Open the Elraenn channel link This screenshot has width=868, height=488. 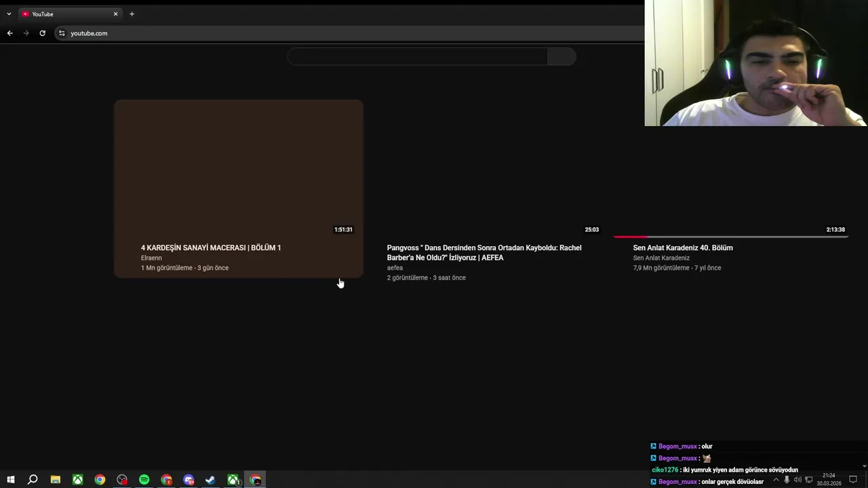click(x=151, y=258)
